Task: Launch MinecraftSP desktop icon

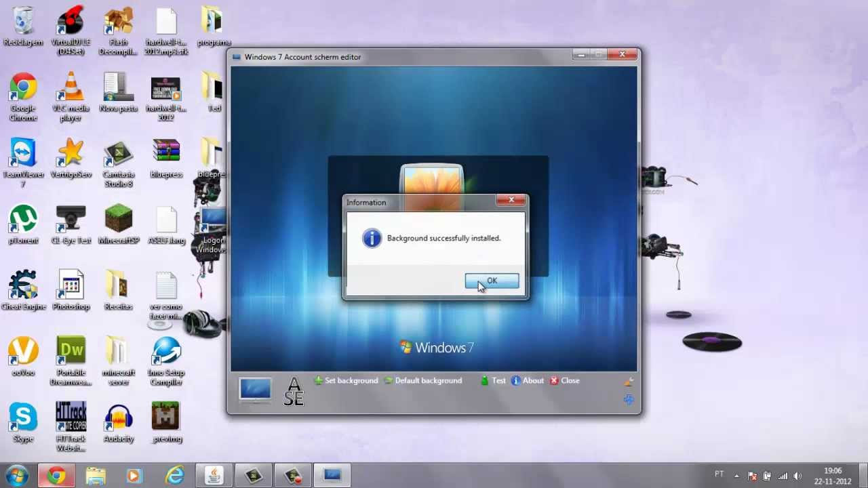Action: coord(119,225)
